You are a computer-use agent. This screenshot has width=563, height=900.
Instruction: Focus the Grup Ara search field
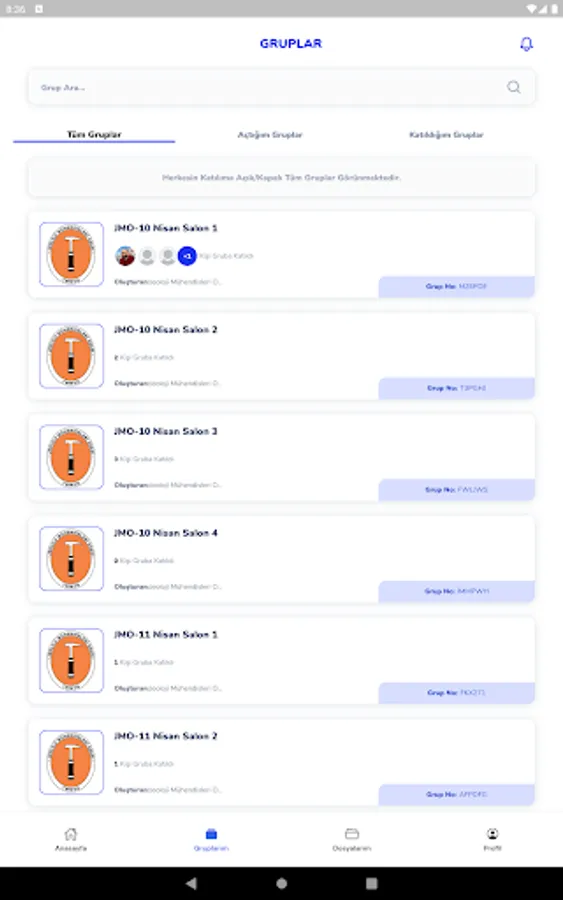point(281,87)
